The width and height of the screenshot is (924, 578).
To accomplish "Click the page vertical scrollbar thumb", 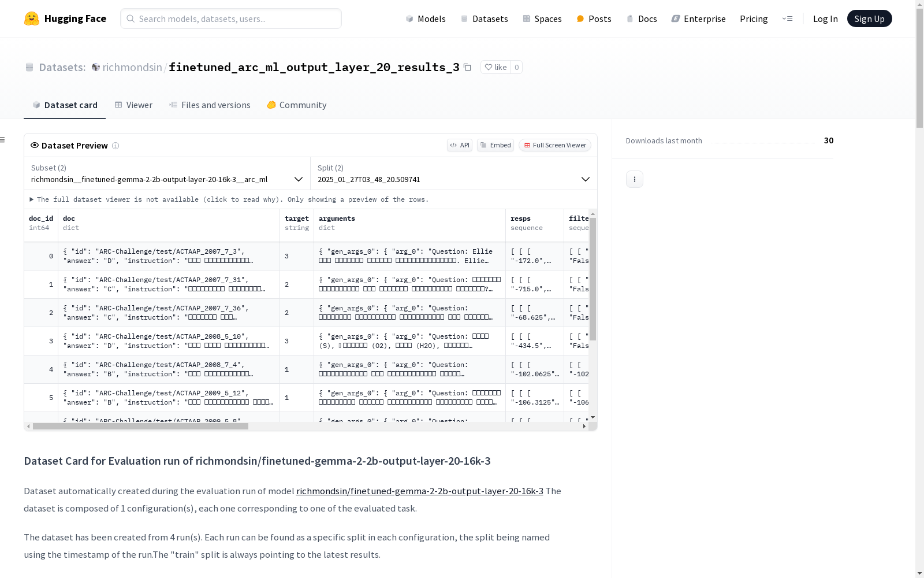I will [x=919, y=68].
